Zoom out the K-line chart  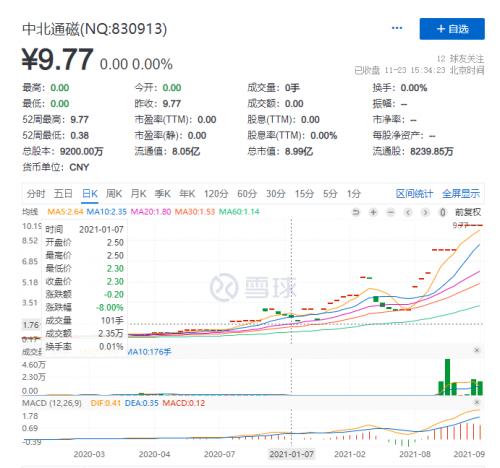[x=391, y=212]
